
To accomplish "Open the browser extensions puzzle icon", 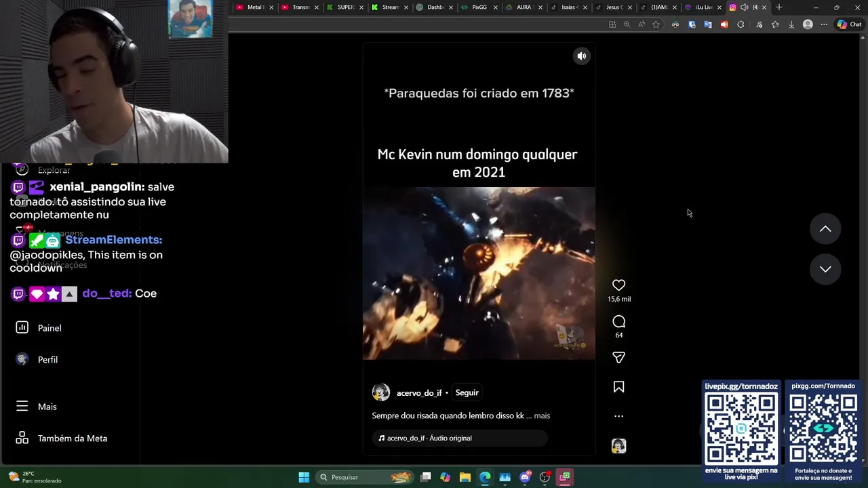I will 741,24.
